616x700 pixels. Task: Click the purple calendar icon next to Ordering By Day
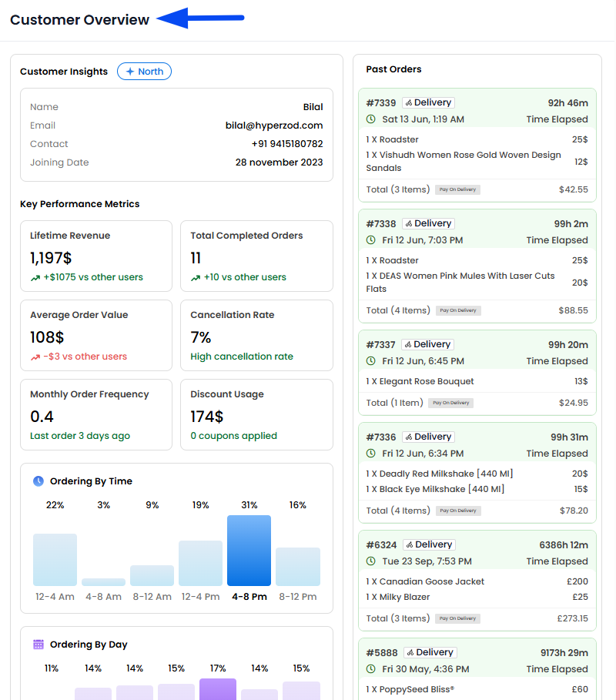(38, 645)
